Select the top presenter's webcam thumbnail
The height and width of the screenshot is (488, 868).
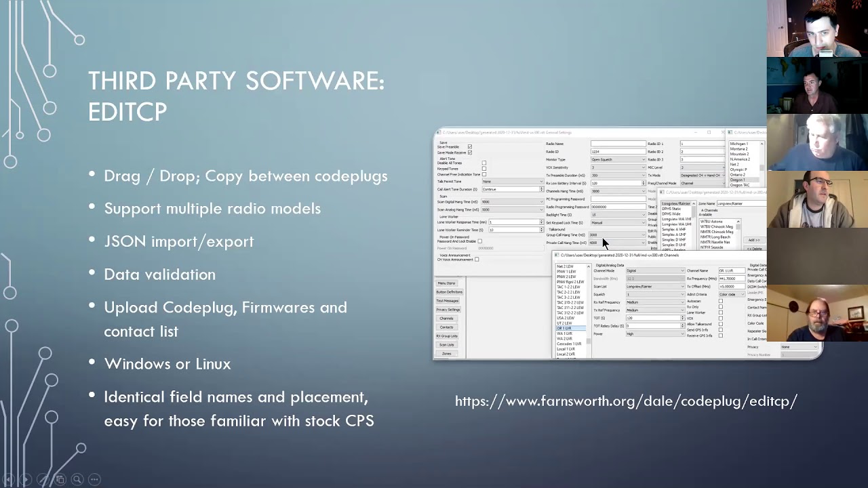818,28
